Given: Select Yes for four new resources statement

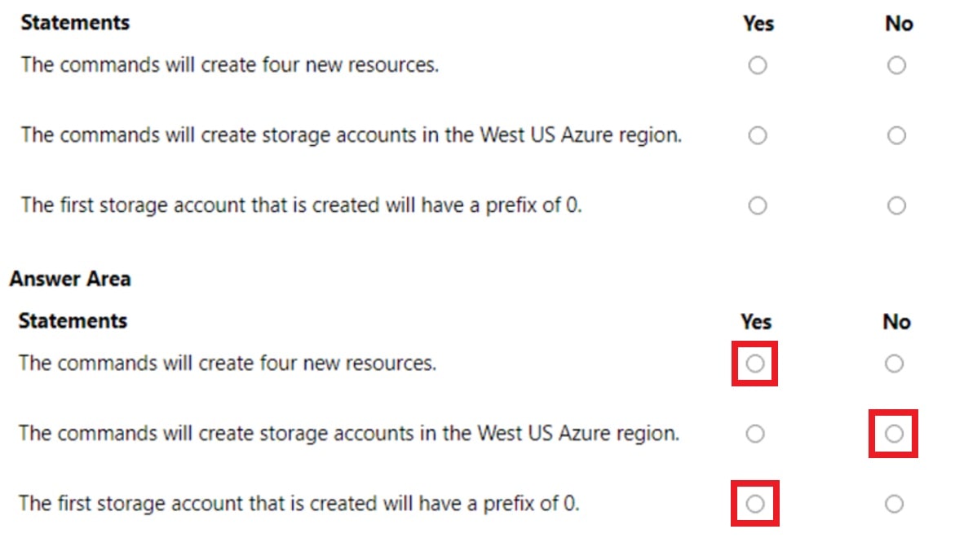Looking at the screenshot, I should coord(757,65).
